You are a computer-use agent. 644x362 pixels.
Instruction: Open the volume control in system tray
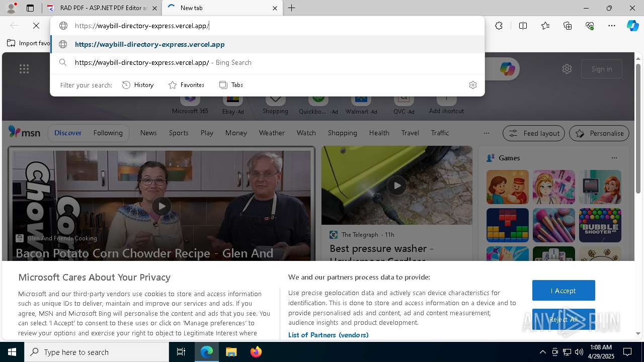click(579, 352)
